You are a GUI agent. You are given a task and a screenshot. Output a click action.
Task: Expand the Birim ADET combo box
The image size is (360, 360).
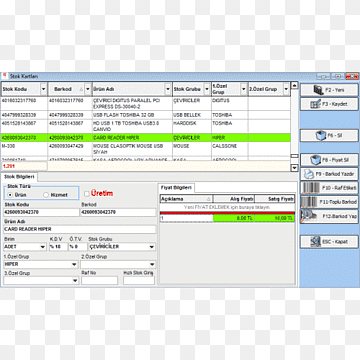[43, 247]
